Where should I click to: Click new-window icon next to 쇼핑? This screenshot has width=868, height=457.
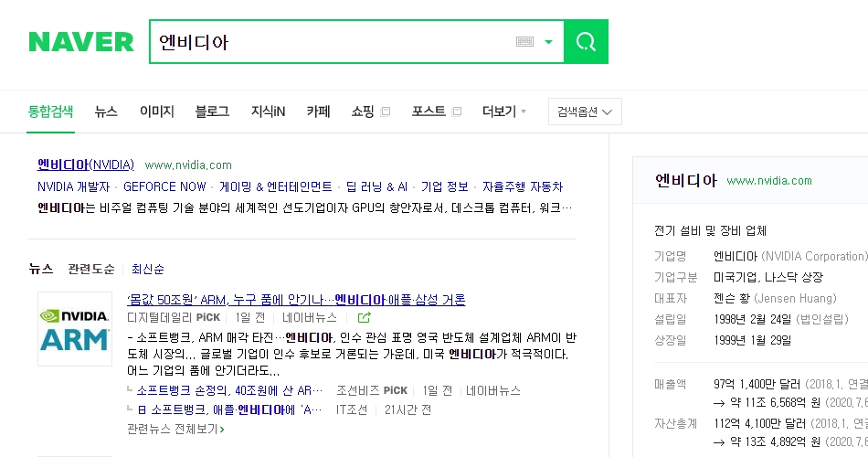tap(386, 112)
